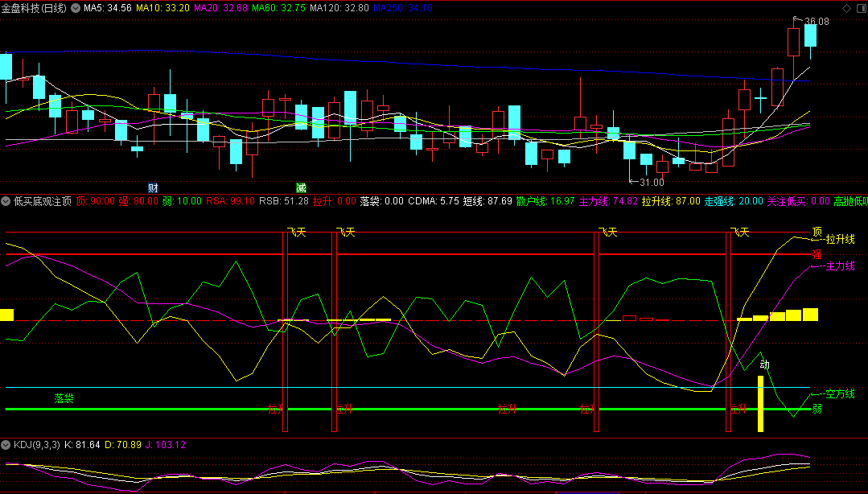Click the 走强线: 20.00 indicator value
Screen dimensions: 868x494
(x=734, y=201)
